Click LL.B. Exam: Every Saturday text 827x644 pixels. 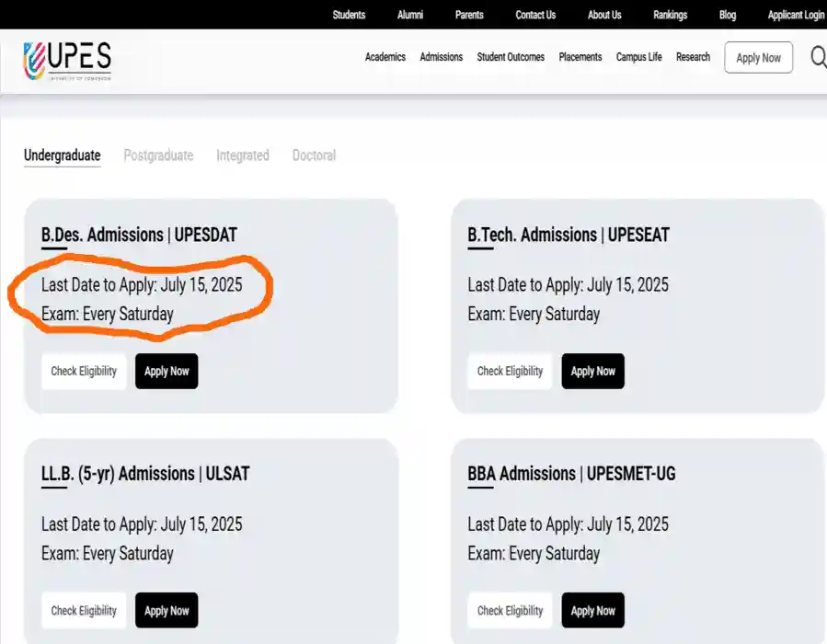[x=108, y=553]
